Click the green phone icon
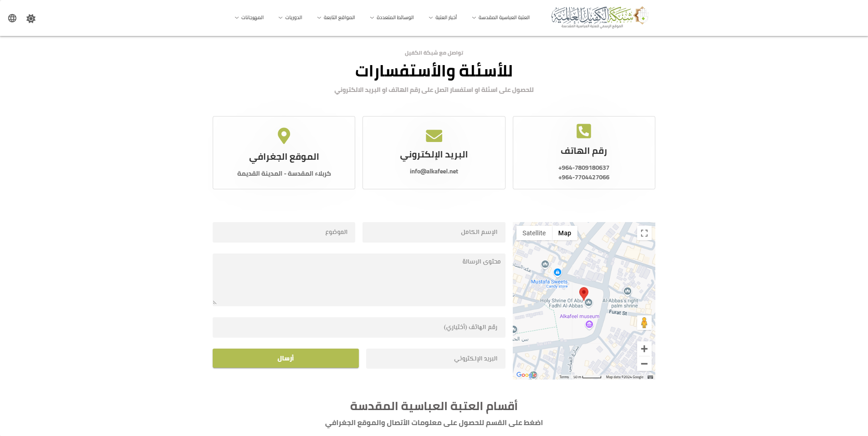 (583, 131)
